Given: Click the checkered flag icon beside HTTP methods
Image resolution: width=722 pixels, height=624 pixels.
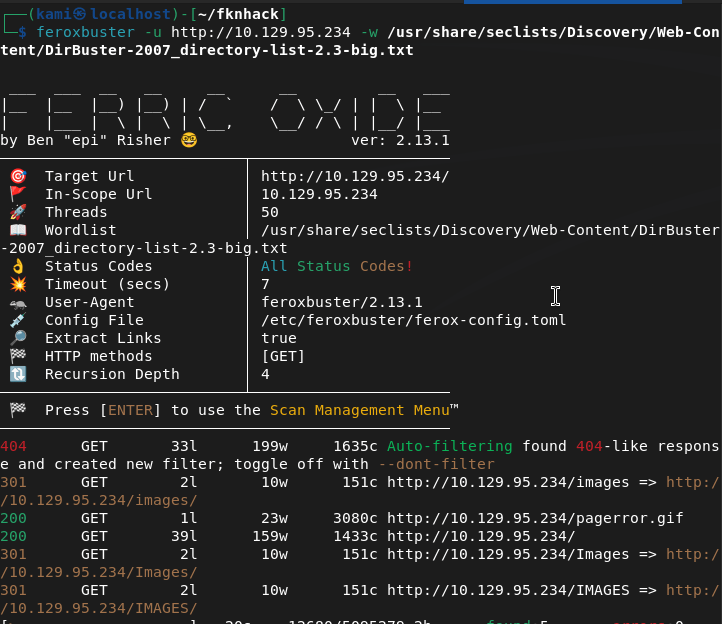Looking at the screenshot, I should pos(17,356).
